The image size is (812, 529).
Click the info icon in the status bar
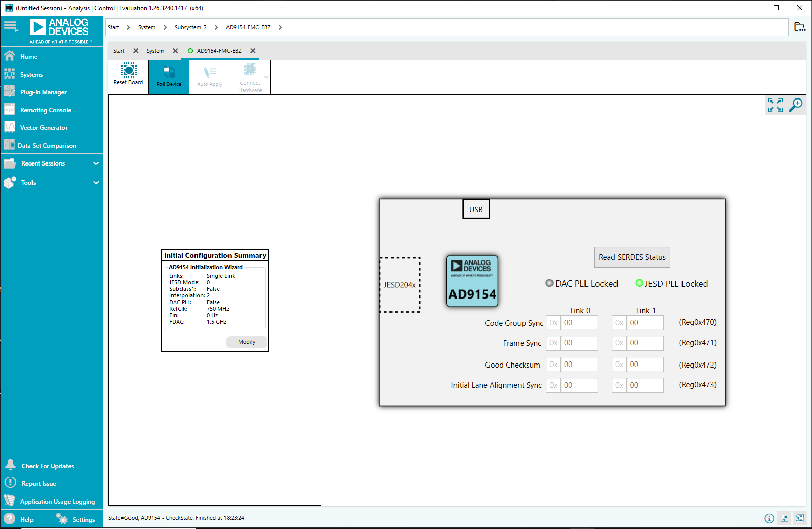point(769,518)
